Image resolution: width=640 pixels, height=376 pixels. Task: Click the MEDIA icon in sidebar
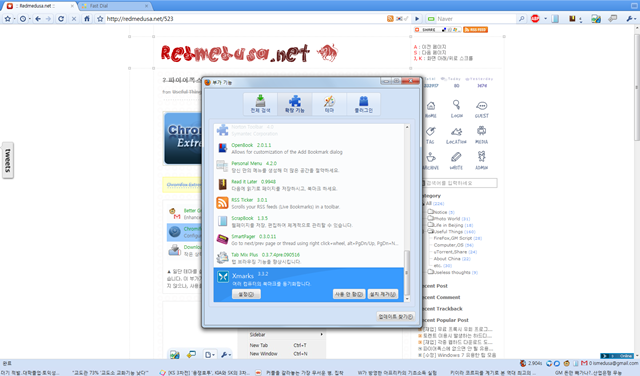coord(482,135)
